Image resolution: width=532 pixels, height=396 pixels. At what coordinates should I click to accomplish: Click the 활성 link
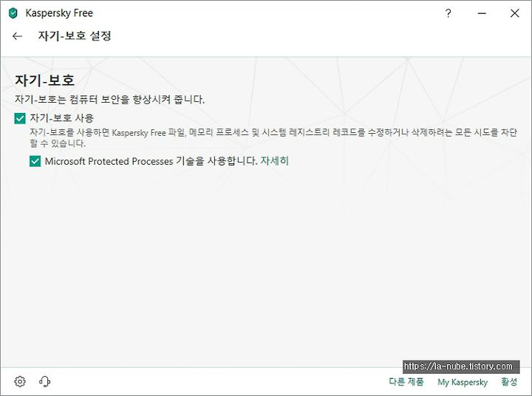509,382
